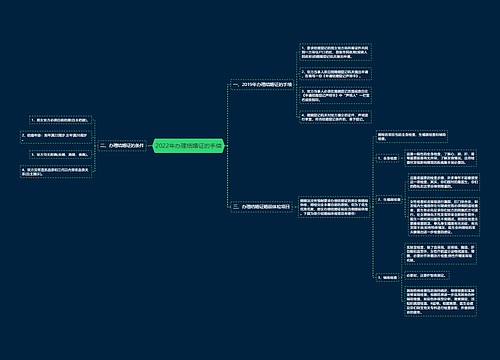Select procedure step 1 note at top right
This screenshot has width=500, height=360.
pos(335,52)
